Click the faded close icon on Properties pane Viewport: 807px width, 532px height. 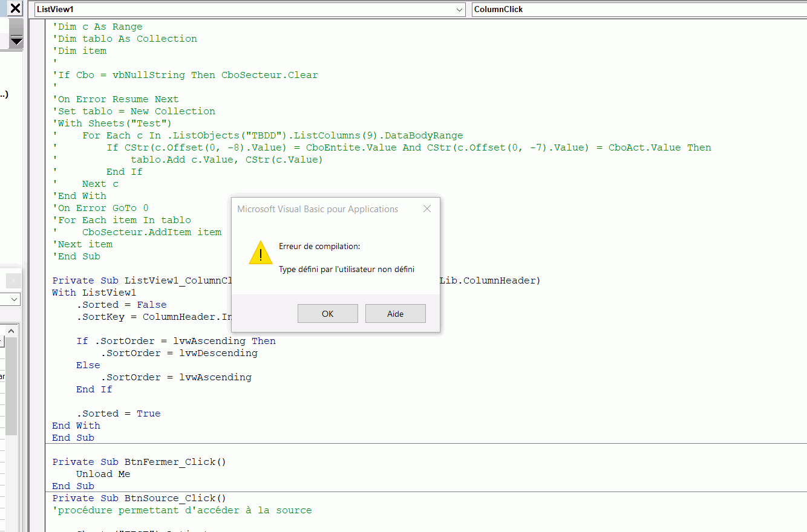tap(13, 281)
